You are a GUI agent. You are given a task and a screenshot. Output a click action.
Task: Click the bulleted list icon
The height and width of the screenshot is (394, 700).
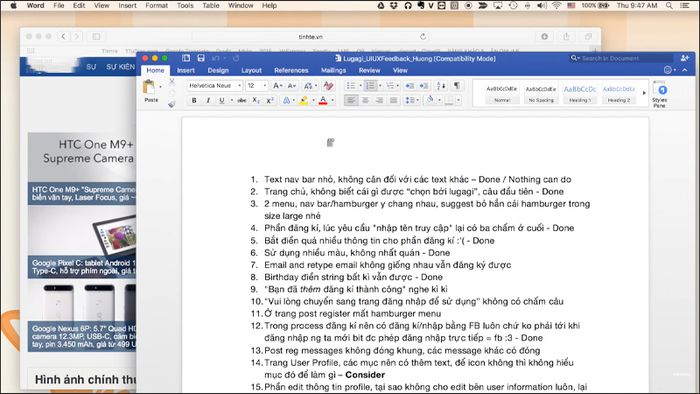pyautogui.click(x=351, y=86)
